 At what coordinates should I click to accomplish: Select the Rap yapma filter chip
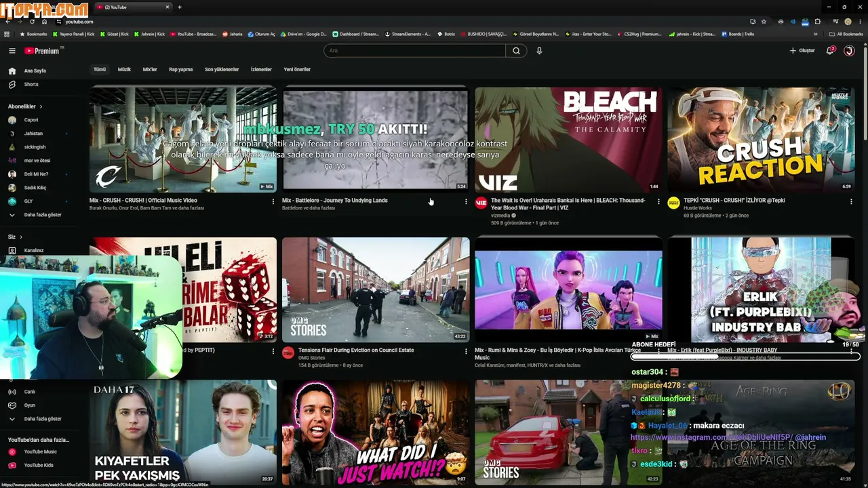pyautogui.click(x=181, y=70)
